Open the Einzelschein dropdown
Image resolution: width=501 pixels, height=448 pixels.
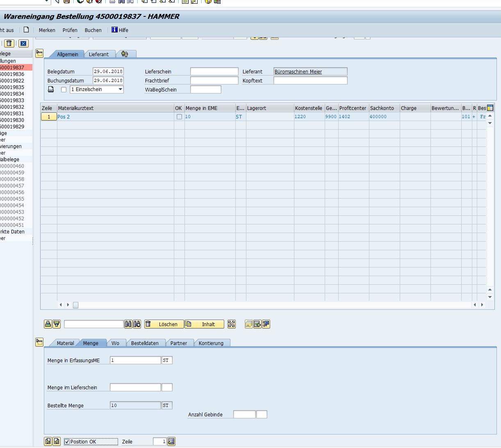point(120,89)
